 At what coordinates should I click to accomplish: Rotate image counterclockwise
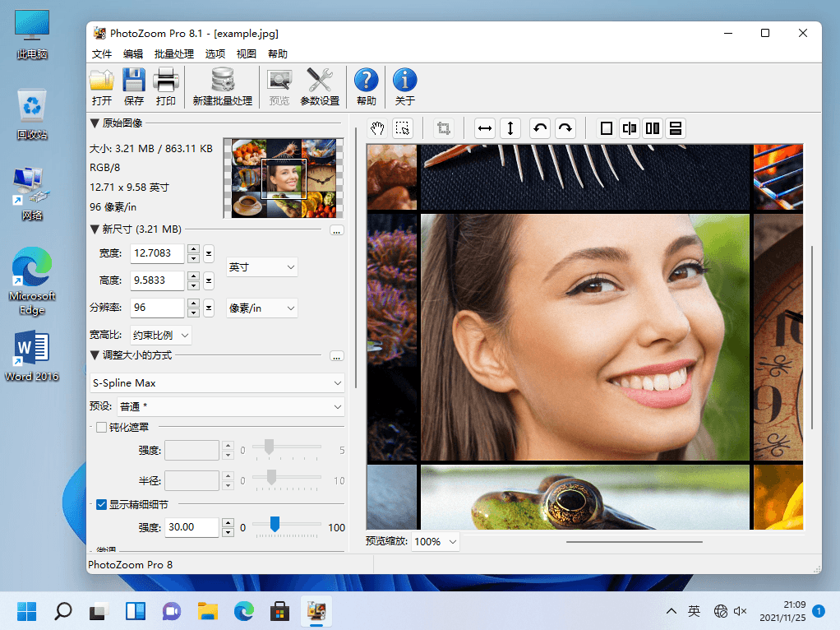540,128
